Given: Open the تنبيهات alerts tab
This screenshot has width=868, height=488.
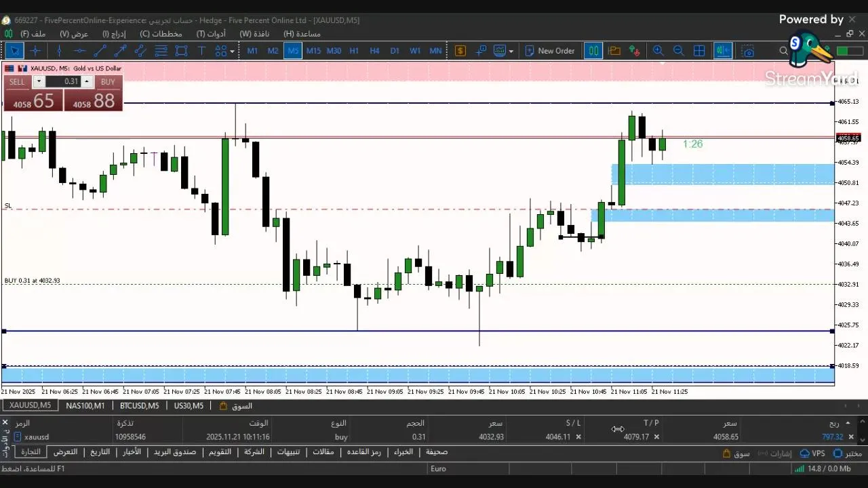Looking at the screenshot, I should click(288, 452).
